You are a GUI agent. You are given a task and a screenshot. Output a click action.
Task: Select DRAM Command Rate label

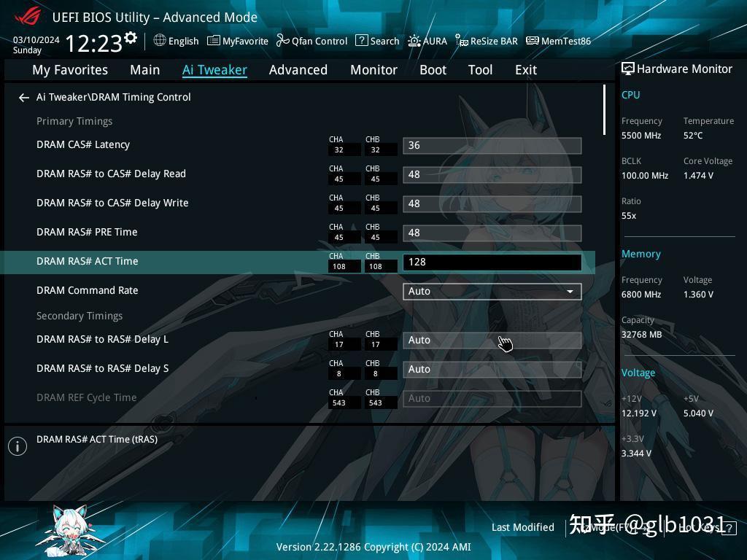(88, 290)
